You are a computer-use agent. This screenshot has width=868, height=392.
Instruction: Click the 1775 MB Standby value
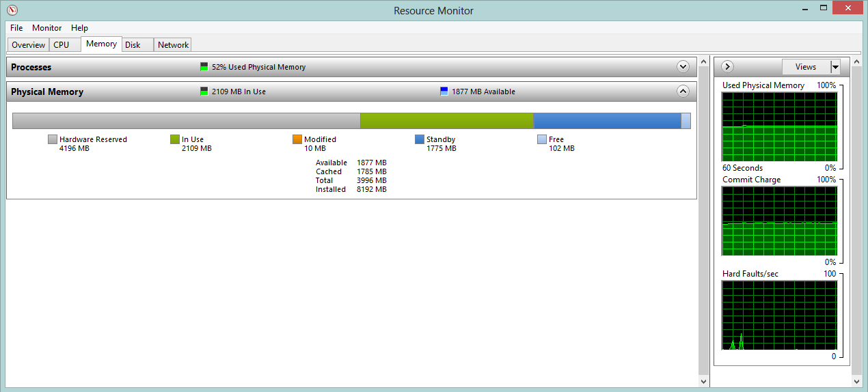(441, 148)
